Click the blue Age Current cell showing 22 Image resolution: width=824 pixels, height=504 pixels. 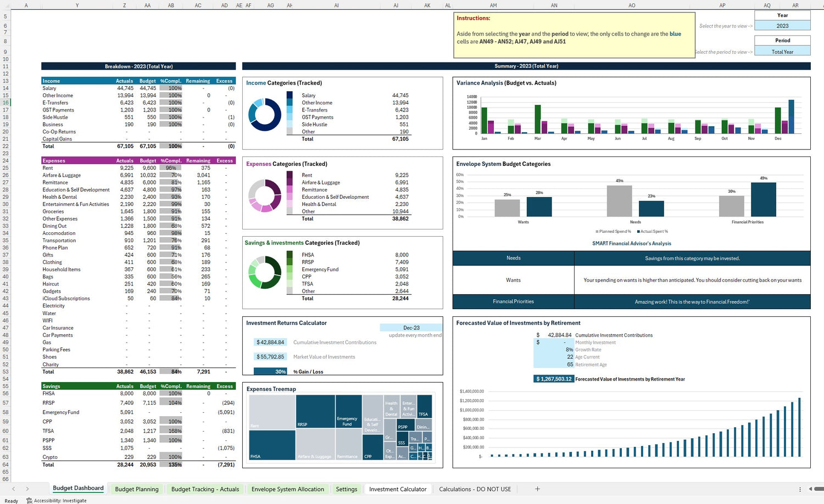[x=554, y=357]
